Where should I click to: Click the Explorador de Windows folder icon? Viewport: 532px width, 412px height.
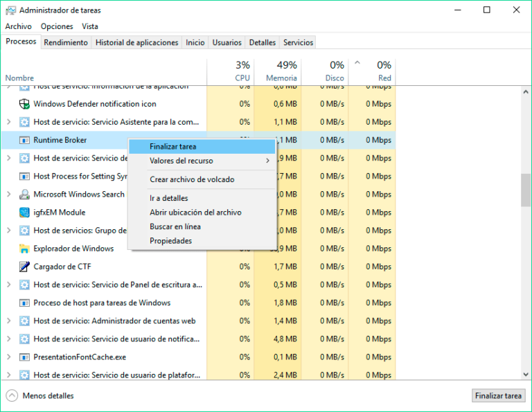24,249
